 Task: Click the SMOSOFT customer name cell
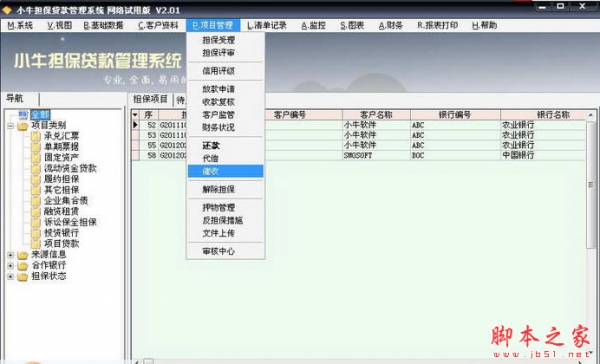(x=376, y=155)
